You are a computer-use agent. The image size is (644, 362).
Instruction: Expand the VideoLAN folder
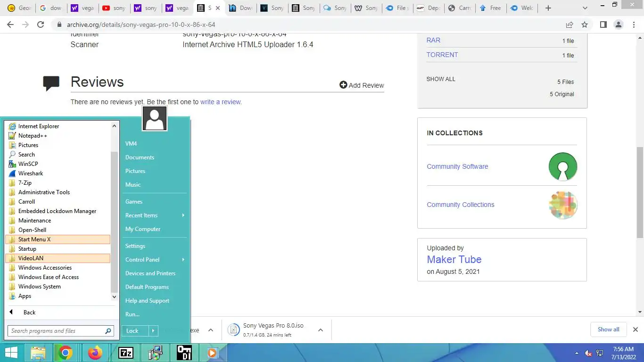click(58, 258)
